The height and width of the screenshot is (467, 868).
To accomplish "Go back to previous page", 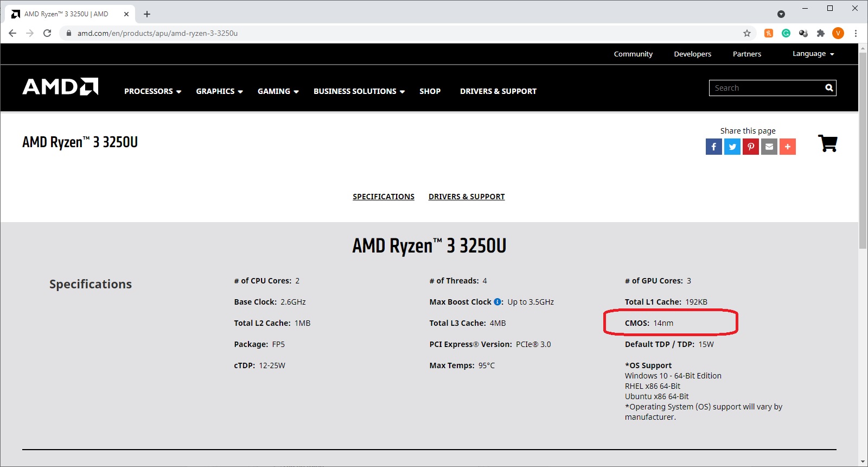I will [12, 33].
